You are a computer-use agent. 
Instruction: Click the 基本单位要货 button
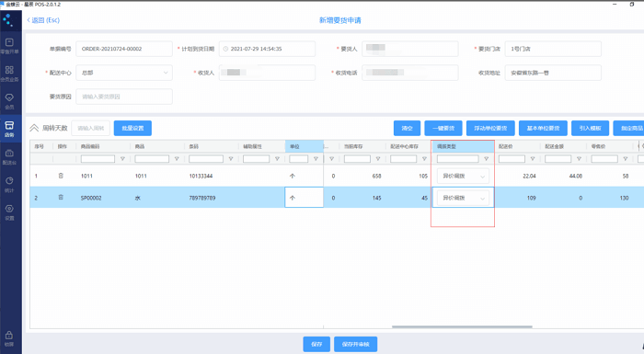point(543,128)
